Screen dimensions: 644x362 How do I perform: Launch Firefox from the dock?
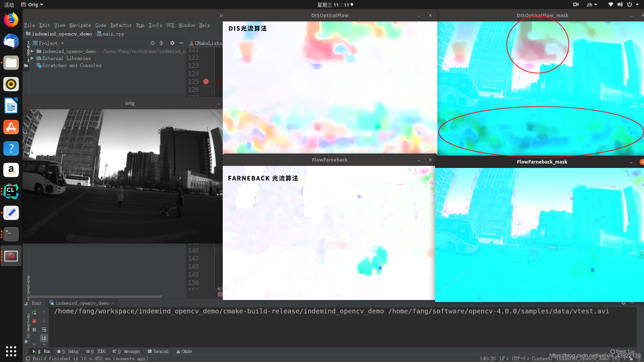pos(11,20)
